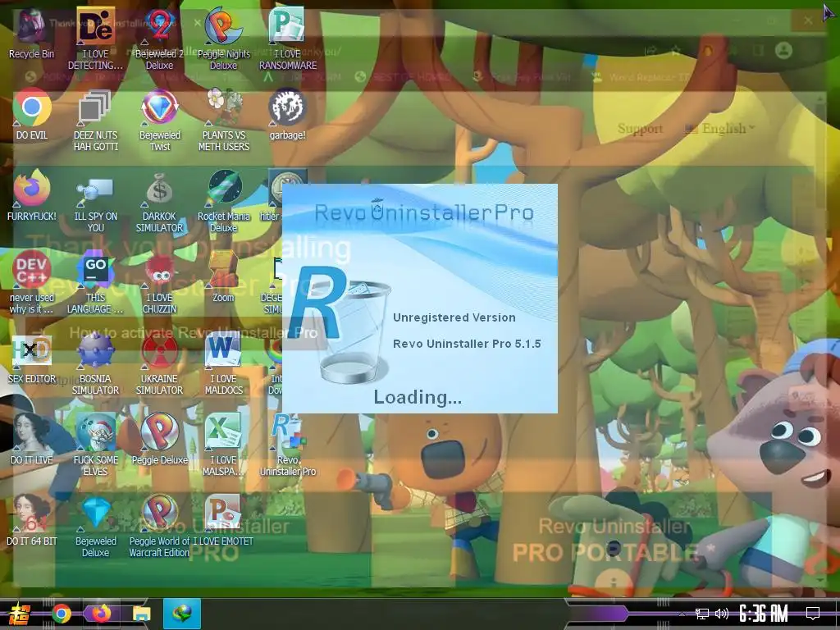Open I LOVE MALDOCS Word shortcut
The width and height of the screenshot is (840, 630).
pos(223,363)
